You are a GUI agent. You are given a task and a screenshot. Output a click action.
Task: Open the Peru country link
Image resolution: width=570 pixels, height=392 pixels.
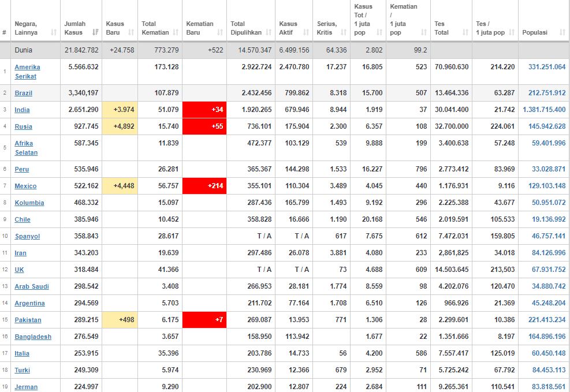(22, 169)
